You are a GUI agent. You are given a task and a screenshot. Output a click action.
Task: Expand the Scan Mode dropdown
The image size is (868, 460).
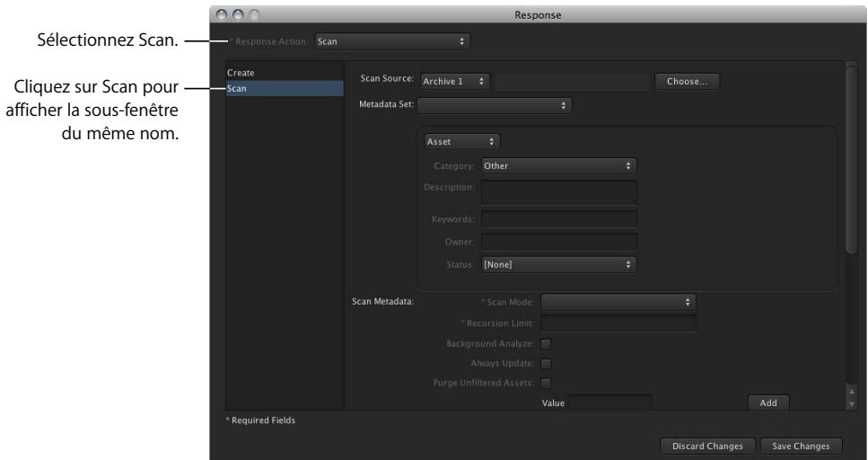pyautogui.click(x=618, y=302)
